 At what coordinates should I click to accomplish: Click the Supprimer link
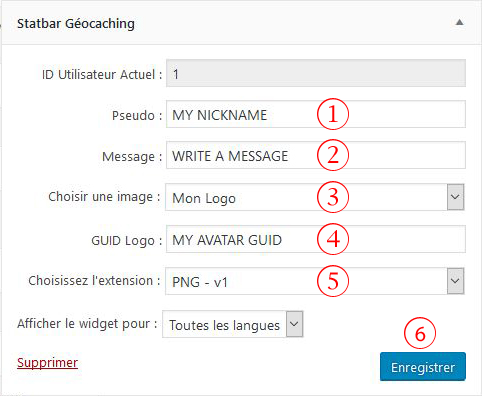coord(47,363)
